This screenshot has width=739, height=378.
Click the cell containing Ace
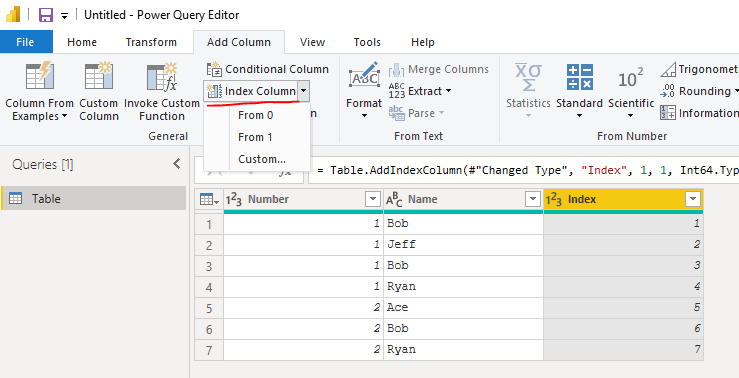[x=463, y=307]
